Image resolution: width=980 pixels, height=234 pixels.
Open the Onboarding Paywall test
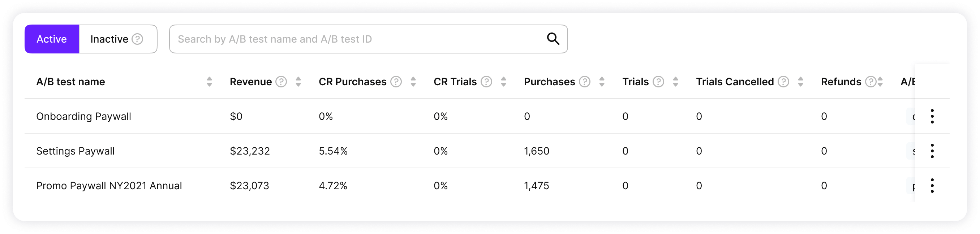pyautogui.click(x=84, y=116)
